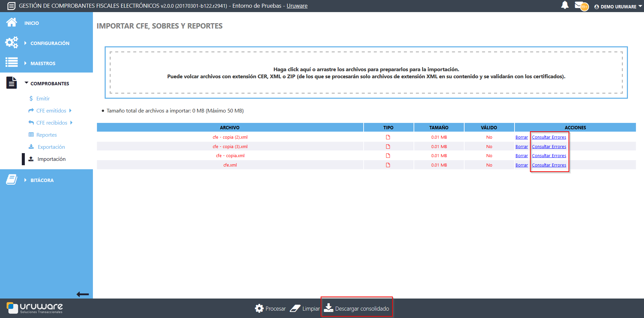Image resolution: width=644 pixels, height=318 pixels.
Task: Click Borrar for cfe - copia (2).xml
Action: [x=522, y=137]
